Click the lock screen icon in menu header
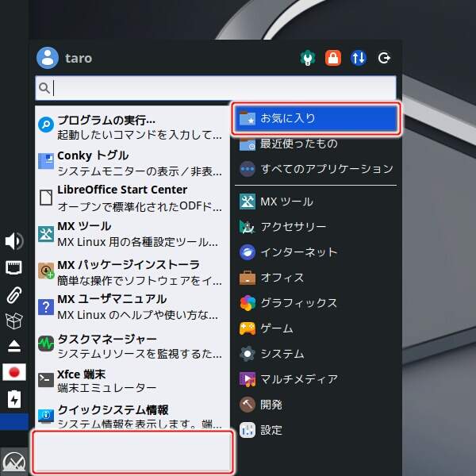This screenshot has height=476, width=476. [x=333, y=58]
